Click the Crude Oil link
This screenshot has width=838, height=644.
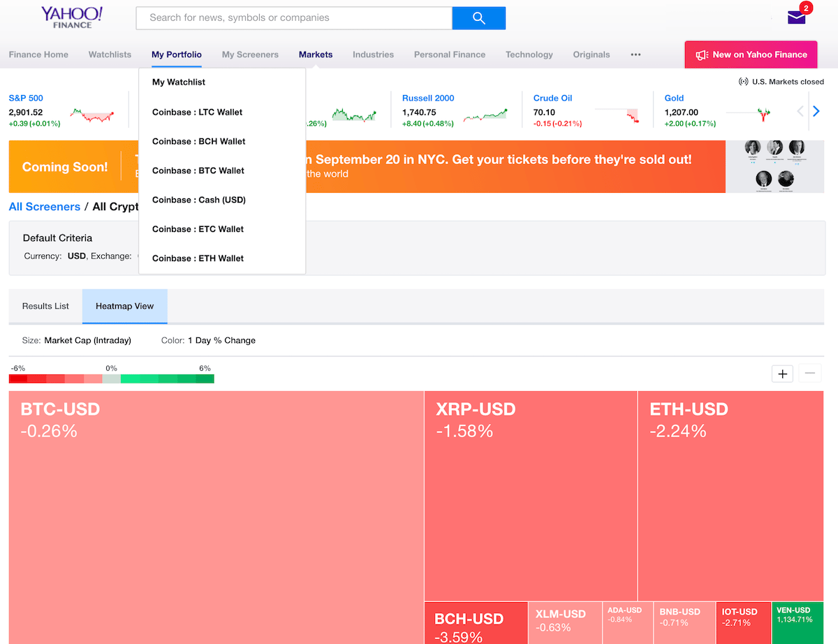552,98
